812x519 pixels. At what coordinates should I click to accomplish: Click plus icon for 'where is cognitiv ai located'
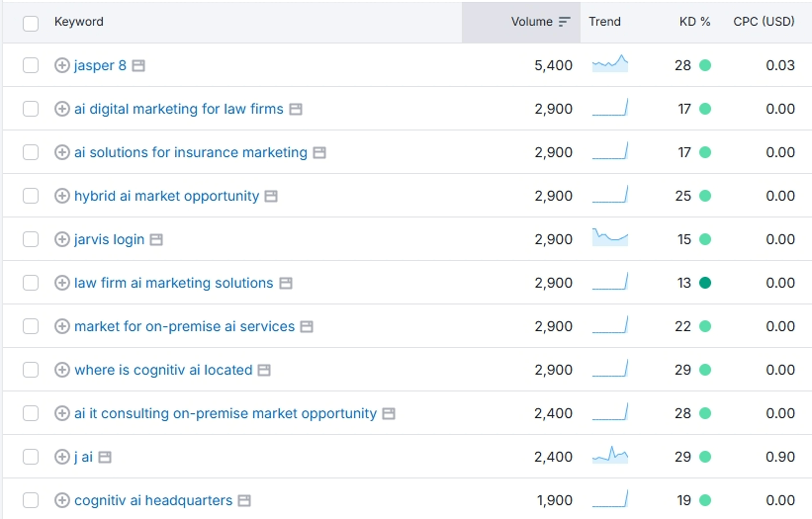point(61,370)
